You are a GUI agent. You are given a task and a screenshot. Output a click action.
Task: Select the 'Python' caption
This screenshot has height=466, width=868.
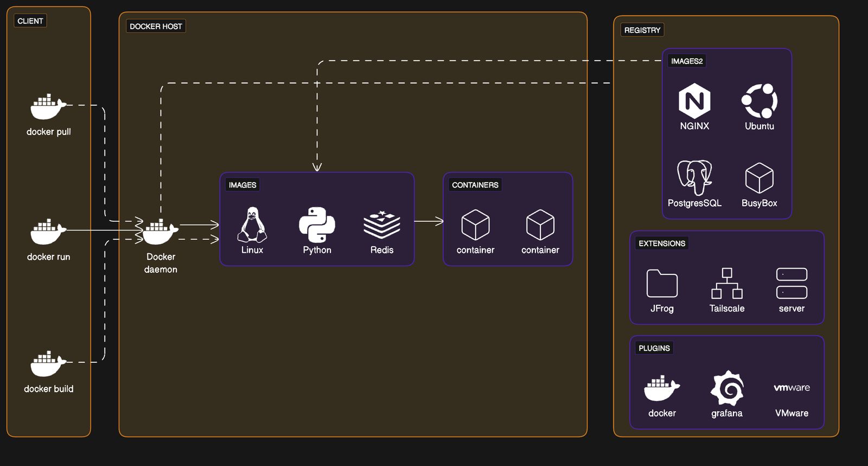pyautogui.click(x=317, y=250)
